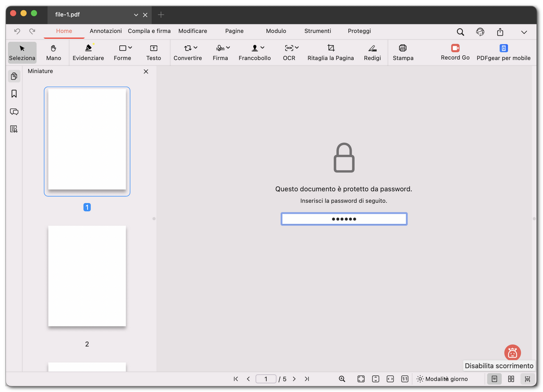Open the Bookmarks panel in sidebar
Viewport: 543px width, 392px height.
14,94
